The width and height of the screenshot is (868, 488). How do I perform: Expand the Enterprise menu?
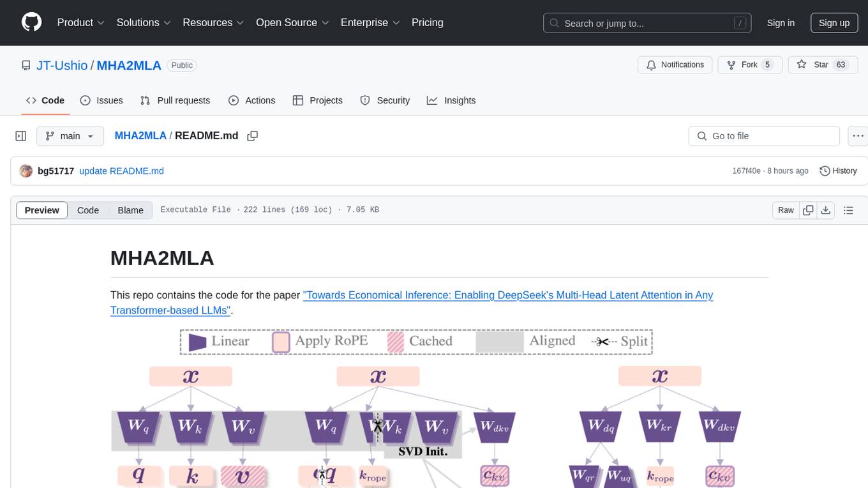pyautogui.click(x=370, y=22)
